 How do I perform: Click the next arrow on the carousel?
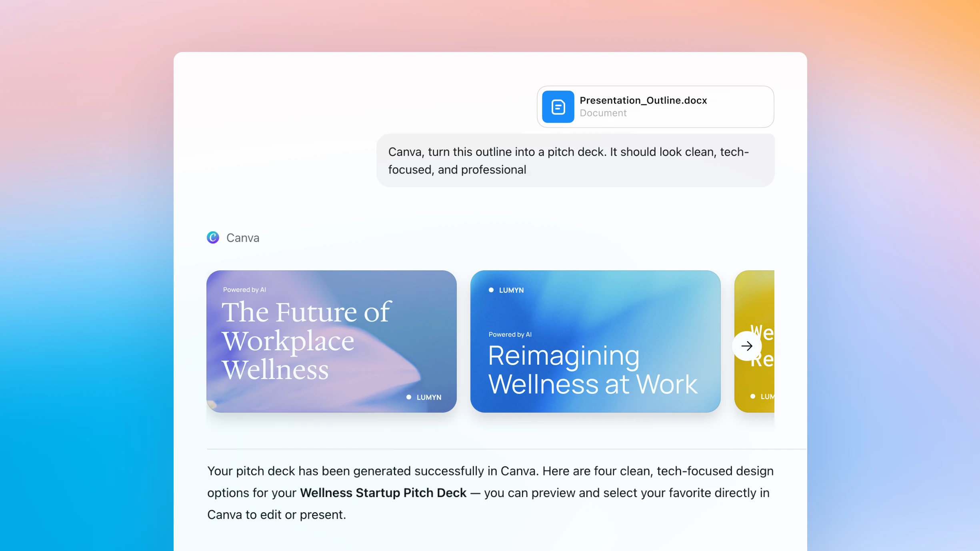click(x=746, y=346)
